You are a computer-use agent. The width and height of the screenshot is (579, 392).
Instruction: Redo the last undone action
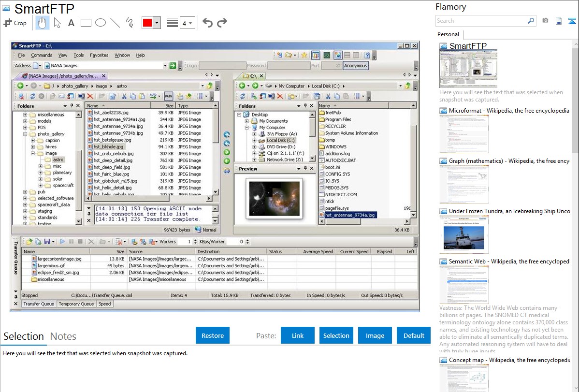coord(222,23)
